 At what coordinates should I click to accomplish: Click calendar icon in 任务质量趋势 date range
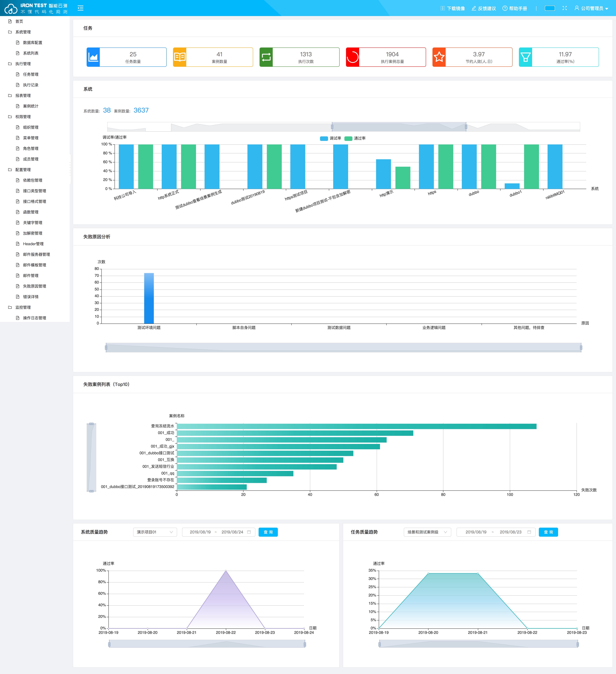pyautogui.click(x=529, y=532)
